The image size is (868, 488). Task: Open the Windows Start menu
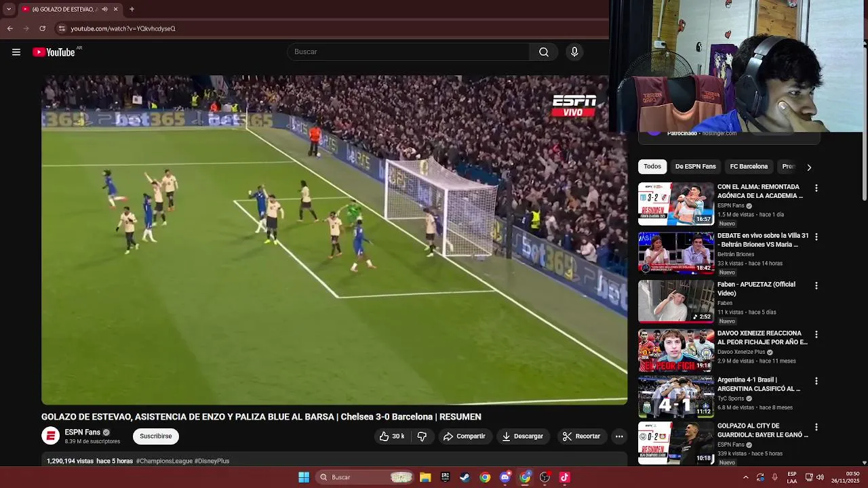pyautogui.click(x=304, y=477)
